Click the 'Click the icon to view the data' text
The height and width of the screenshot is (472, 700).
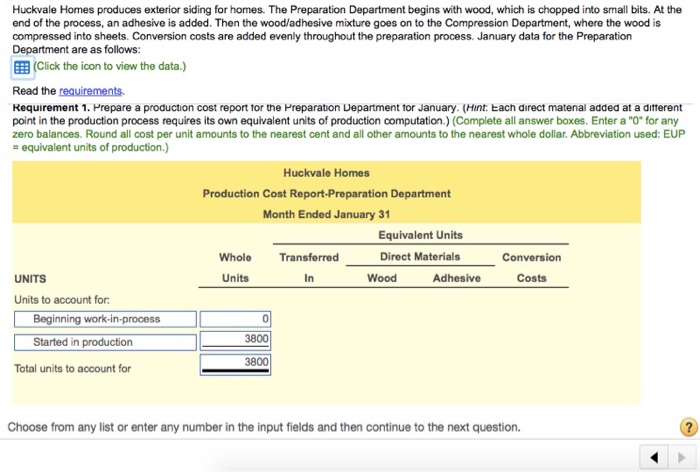(110, 66)
